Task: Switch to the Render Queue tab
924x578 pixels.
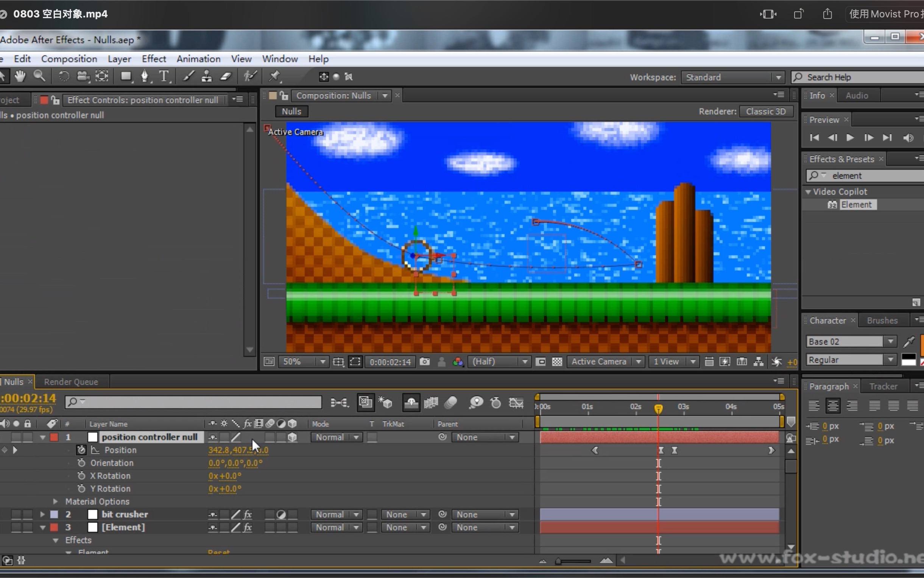Action: tap(71, 381)
